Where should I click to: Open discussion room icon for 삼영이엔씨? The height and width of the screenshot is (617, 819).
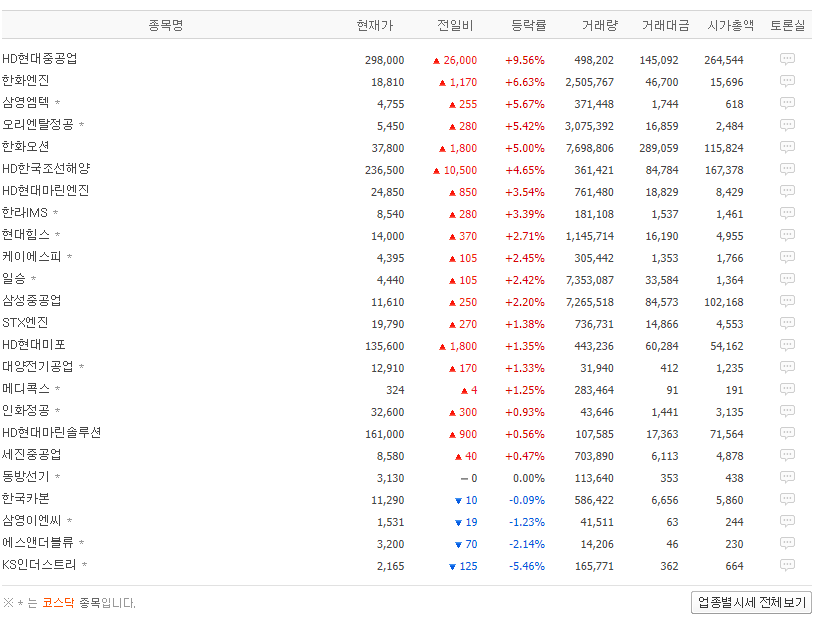787,520
